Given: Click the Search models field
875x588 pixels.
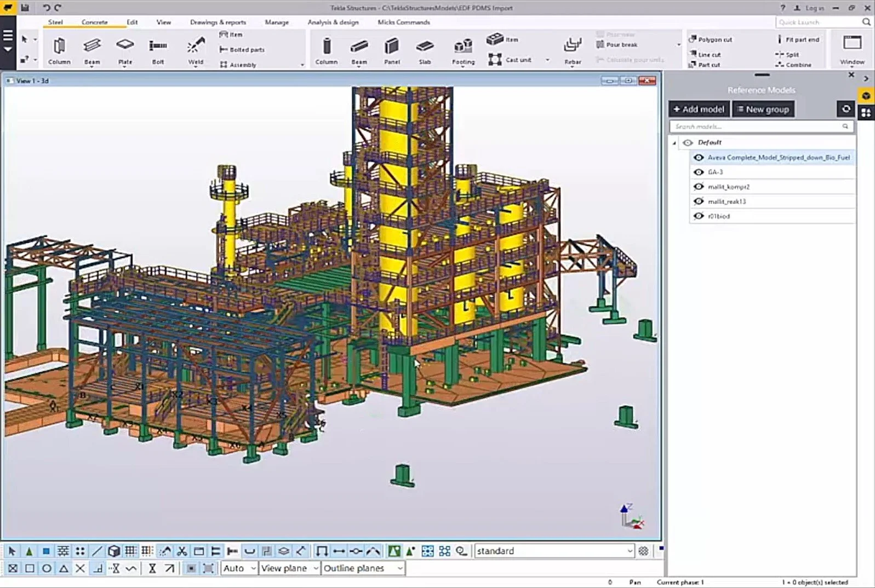Looking at the screenshot, I should (762, 126).
